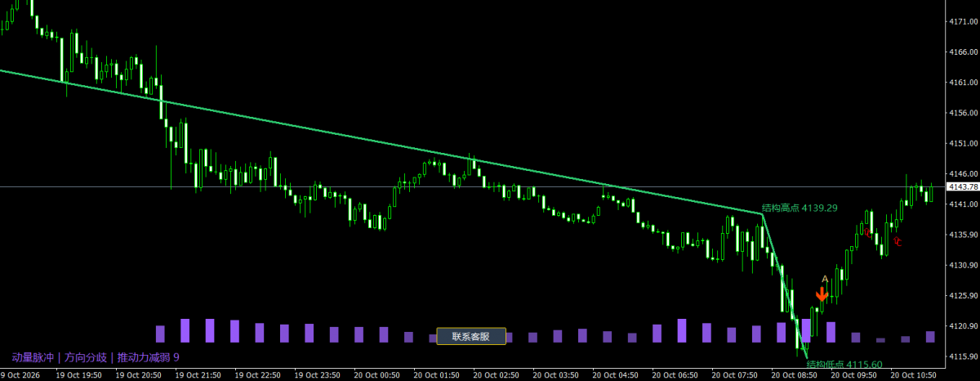The height and width of the screenshot is (381, 980).
Task: Click the 动量脉冲 | 方向分歧 | 推动力减弱 9 indicator text
Action: pyautogui.click(x=95, y=357)
